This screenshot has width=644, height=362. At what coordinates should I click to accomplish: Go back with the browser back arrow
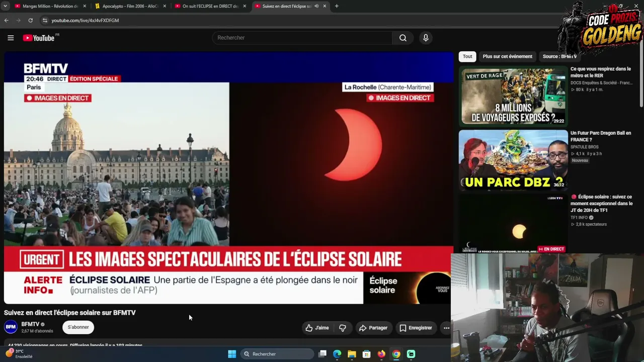pos(7,20)
